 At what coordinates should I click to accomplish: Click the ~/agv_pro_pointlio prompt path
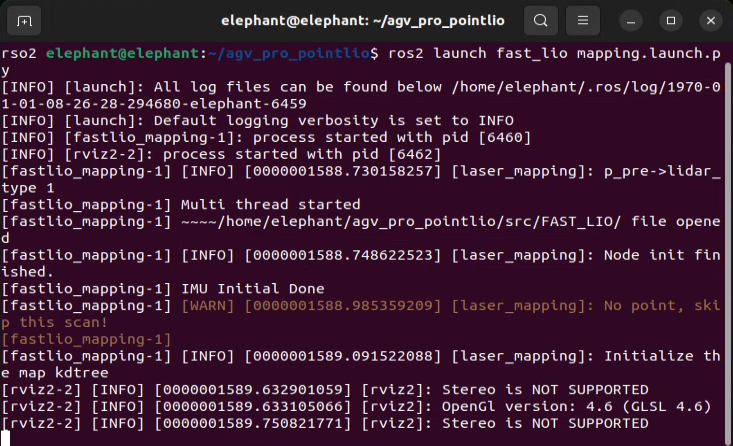(288, 53)
